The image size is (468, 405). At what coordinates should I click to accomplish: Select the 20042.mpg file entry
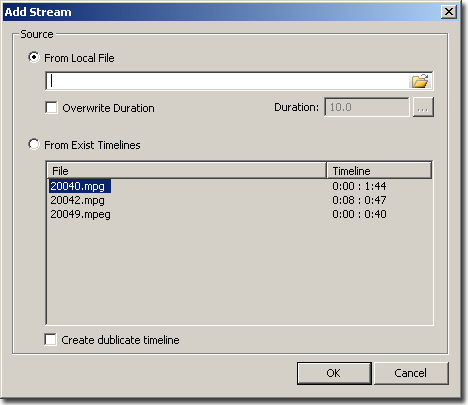(77, 200)
